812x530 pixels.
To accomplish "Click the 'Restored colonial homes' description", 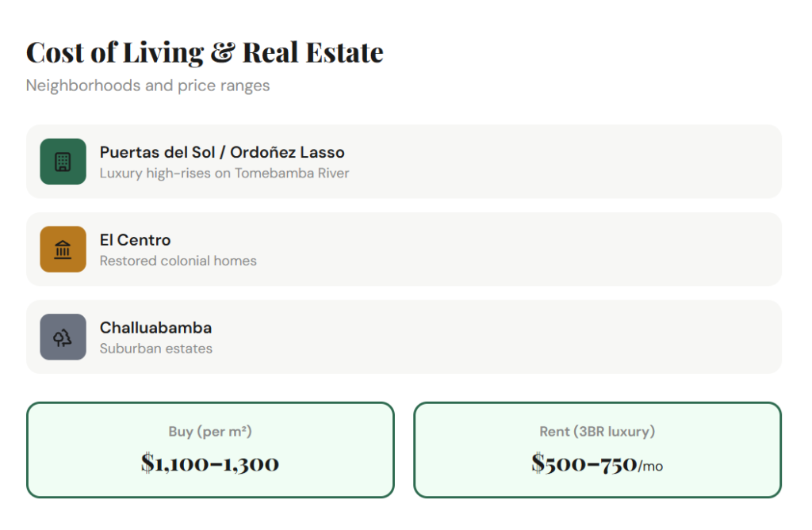I will pyautogui.click(x=178, y=261).
